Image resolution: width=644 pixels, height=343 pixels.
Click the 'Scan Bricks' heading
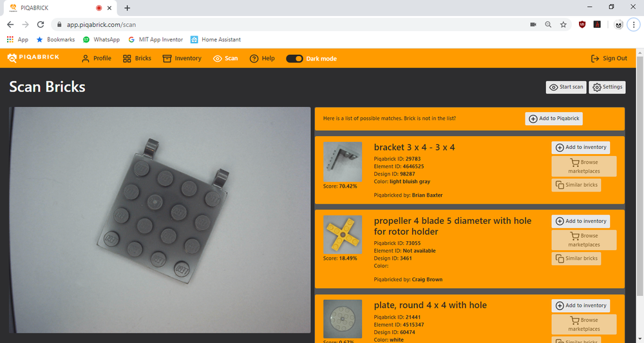[47, 87]
